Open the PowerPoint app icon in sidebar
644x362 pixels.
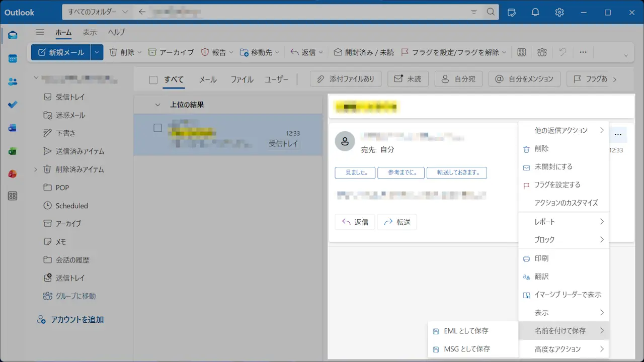(13, 174)
